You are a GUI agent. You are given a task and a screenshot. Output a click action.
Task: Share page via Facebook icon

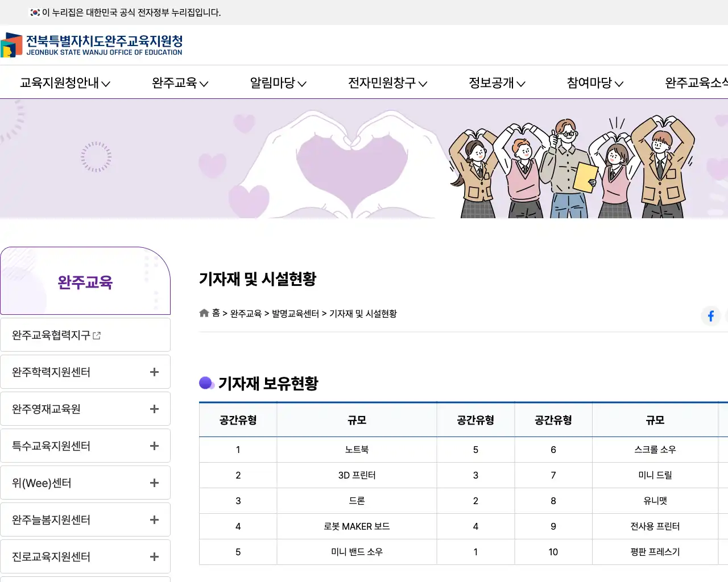pyautogui.click(x=711, y=316)
